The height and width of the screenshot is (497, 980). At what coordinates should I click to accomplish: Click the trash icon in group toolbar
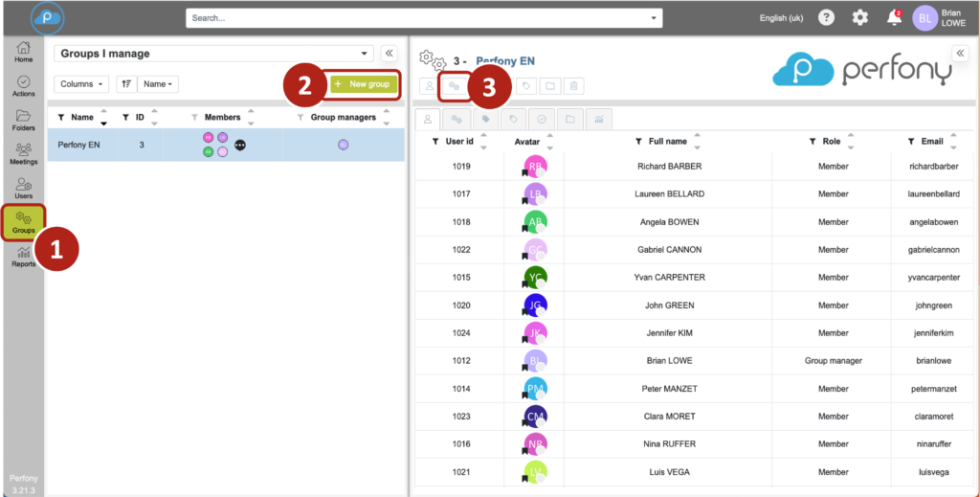[x=573, y=86]
